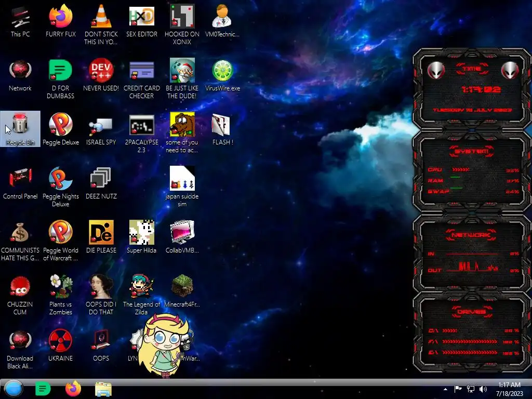Open the network tray icon
This screenshot has height=399, width=532.
471,389
